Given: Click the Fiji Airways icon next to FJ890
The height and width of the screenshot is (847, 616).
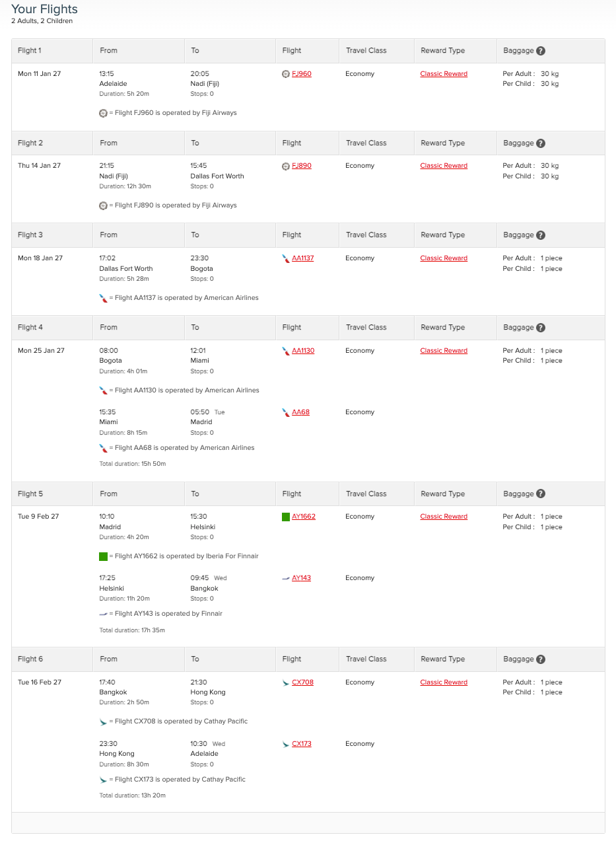Looking at the screenshot, I should 285,165.
